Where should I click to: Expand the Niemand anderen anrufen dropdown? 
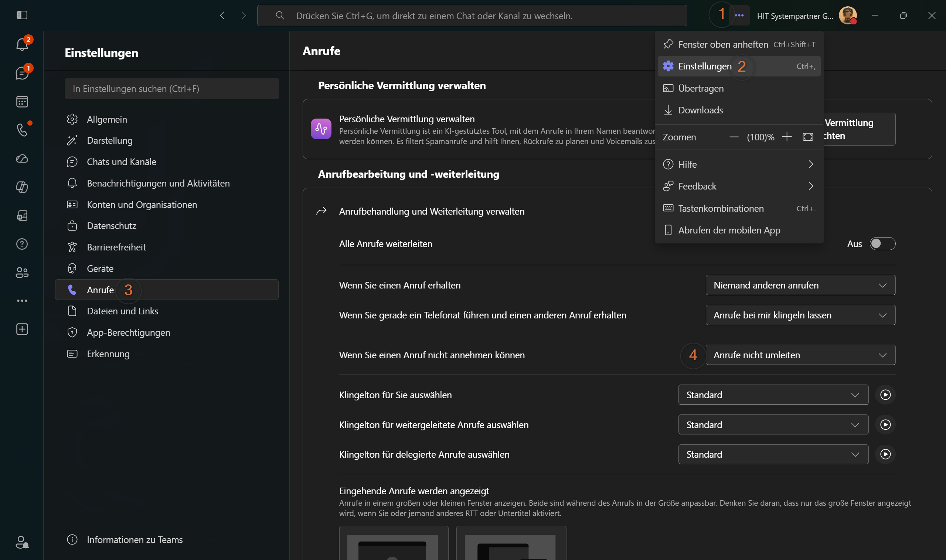(x=800, y=285)
